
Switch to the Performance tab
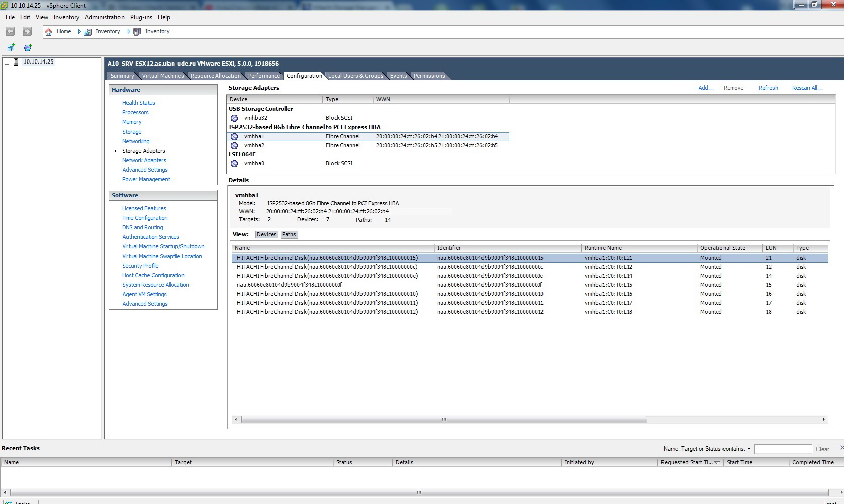pyautogui.click(x=264, y=76)
